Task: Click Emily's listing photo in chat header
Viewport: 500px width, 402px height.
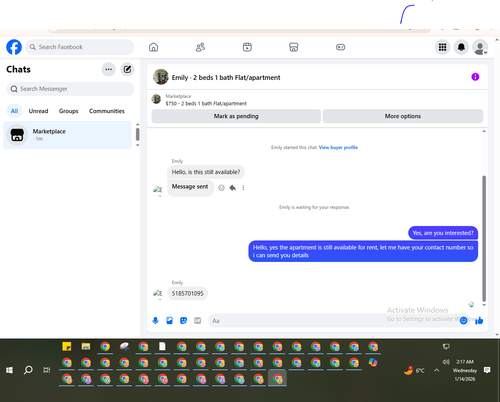Action: (161, 77)
